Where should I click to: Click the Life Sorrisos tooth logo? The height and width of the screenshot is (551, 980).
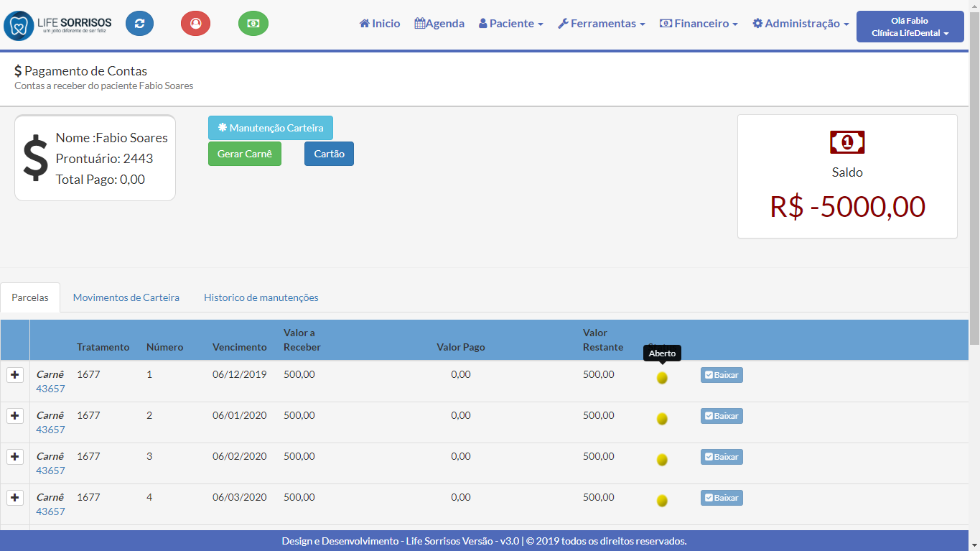[18, 25]
